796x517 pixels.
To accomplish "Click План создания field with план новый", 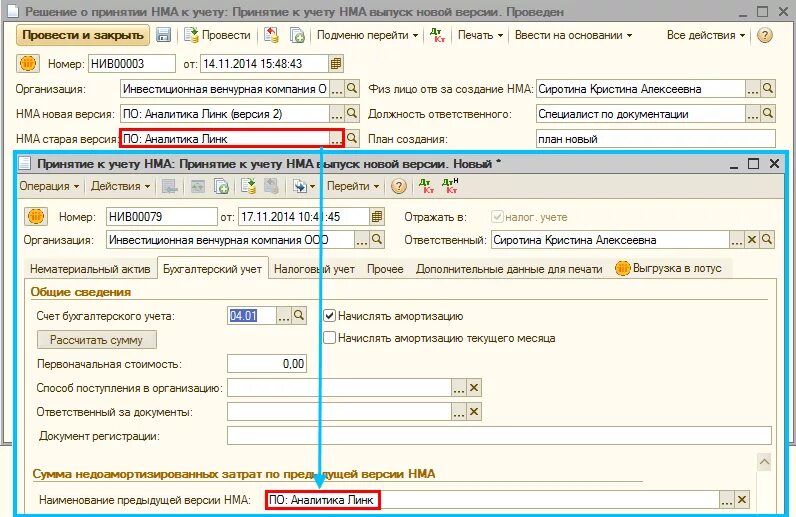I will (656, 139).
